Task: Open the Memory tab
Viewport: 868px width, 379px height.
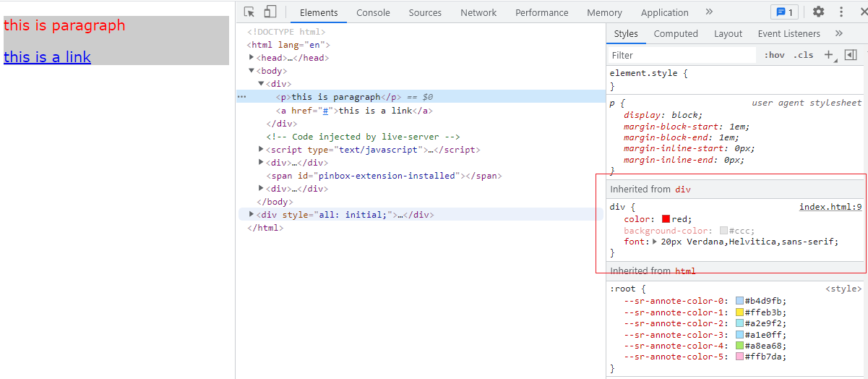Action: pyautogui.click(x=604, y=12)
